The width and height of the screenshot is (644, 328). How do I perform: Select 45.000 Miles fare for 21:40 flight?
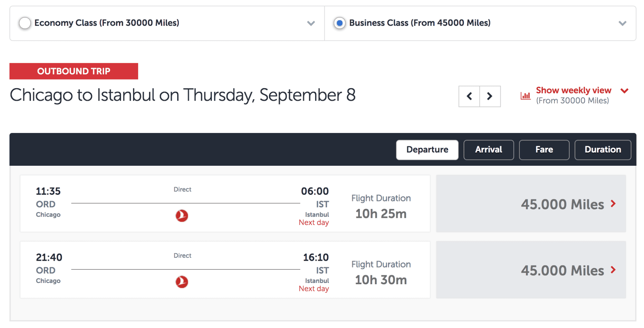531,270
